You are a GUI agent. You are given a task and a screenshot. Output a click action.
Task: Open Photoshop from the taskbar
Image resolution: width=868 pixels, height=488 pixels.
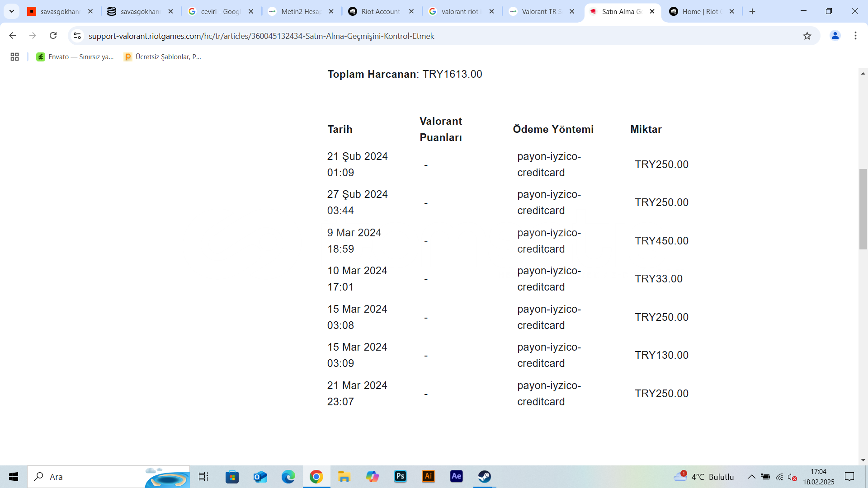[x=400, y=476]
